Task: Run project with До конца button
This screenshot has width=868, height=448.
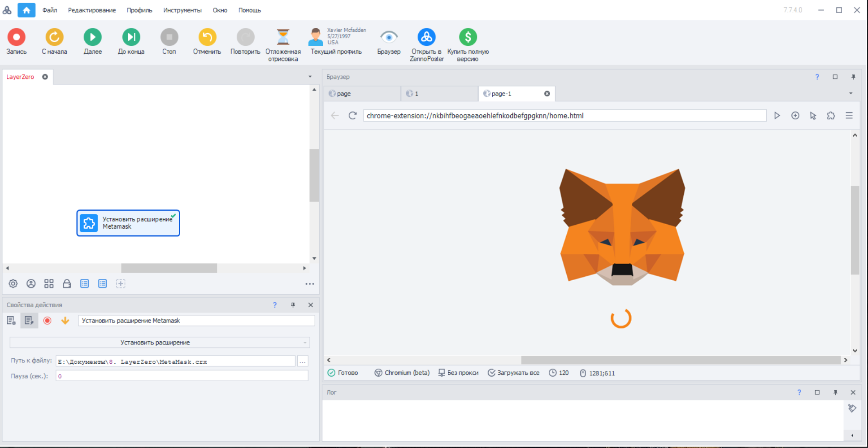Action: click(131, 38)
